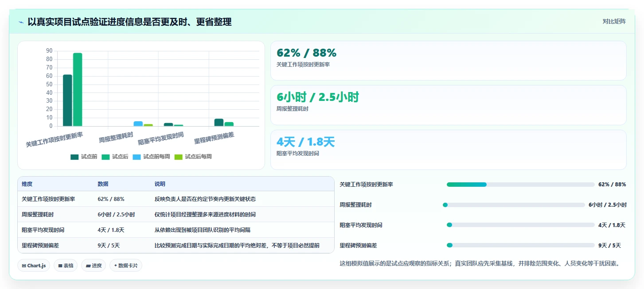Click the table cell 62% / 88%
Viewport: 644px width, 289px height.
pyautogui.click(x=111, y=199)
